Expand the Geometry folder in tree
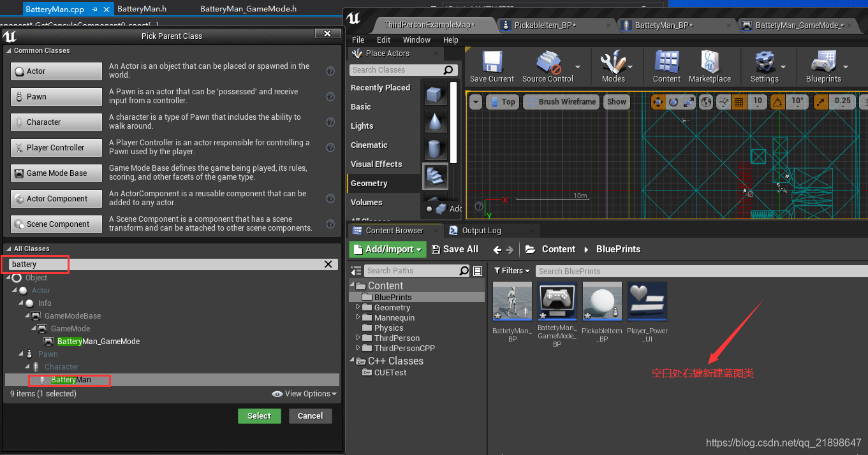The width and height of the screenshot is (868, 455). tap(358, 307)
